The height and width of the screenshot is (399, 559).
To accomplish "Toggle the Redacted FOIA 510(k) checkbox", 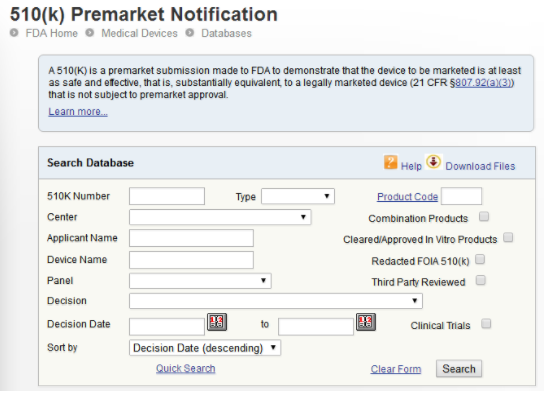I will coord(480,259).
